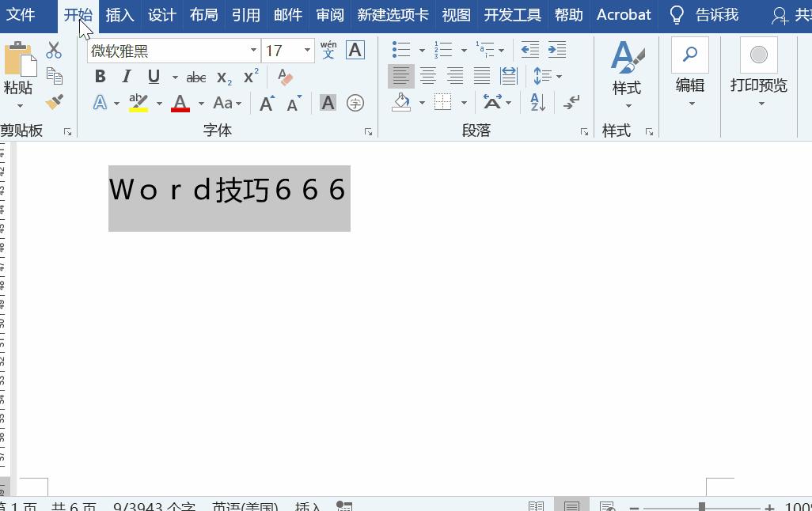The image size is (812, 511).
Task: Switch to the 插入 ribbon tab
Action: click(120, 14)
